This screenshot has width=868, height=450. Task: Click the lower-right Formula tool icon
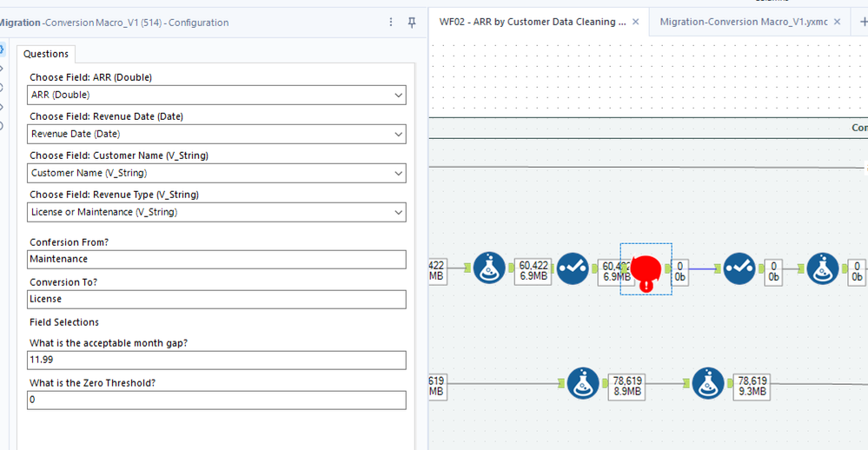[x=708, y=383]
